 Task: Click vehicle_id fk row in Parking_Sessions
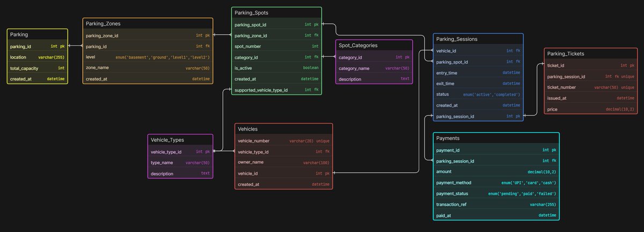pyautogui.click(x=478, y=51)
